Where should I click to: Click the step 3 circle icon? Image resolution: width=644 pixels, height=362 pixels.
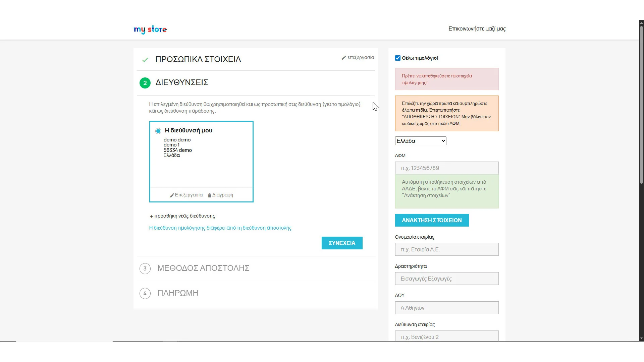point(145,268)
